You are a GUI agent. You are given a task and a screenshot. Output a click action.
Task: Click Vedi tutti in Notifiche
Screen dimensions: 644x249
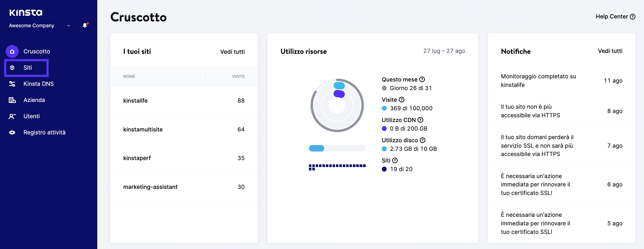pos(610,51)
